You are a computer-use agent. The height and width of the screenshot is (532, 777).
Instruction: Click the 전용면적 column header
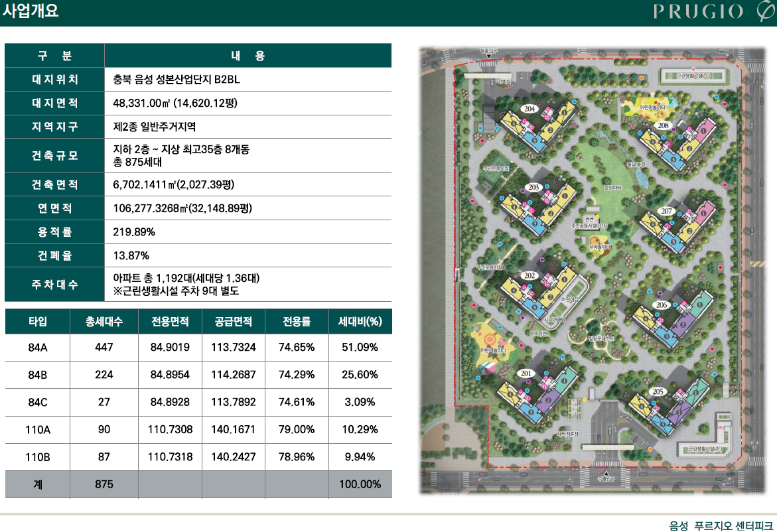pos(170,322)
